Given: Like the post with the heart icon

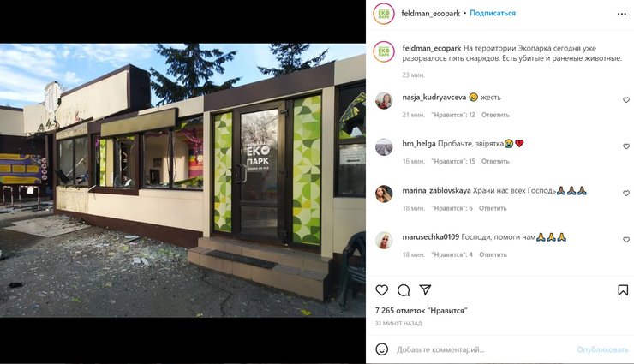Looking at the screenshot, I should click(x=382, y=290).
